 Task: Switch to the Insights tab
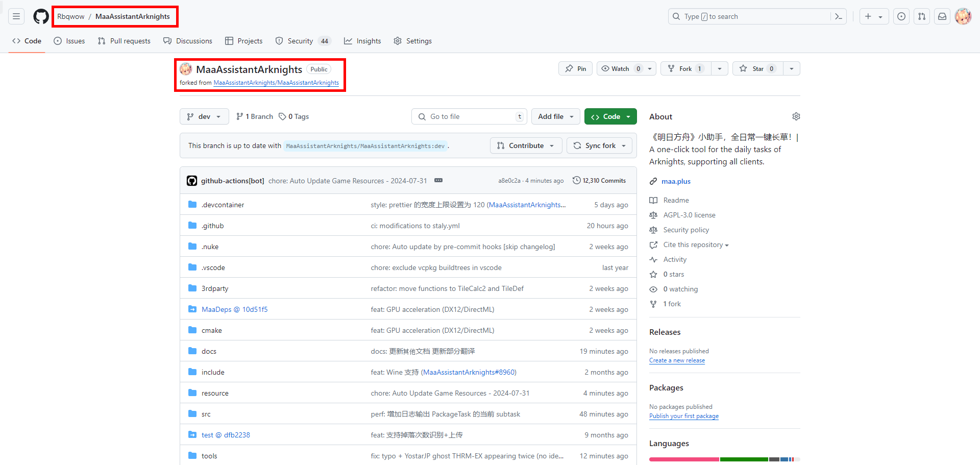click(362, 41)
